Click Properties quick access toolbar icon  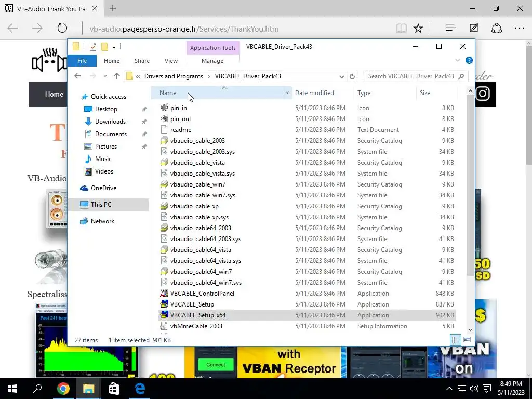point(92,47)
